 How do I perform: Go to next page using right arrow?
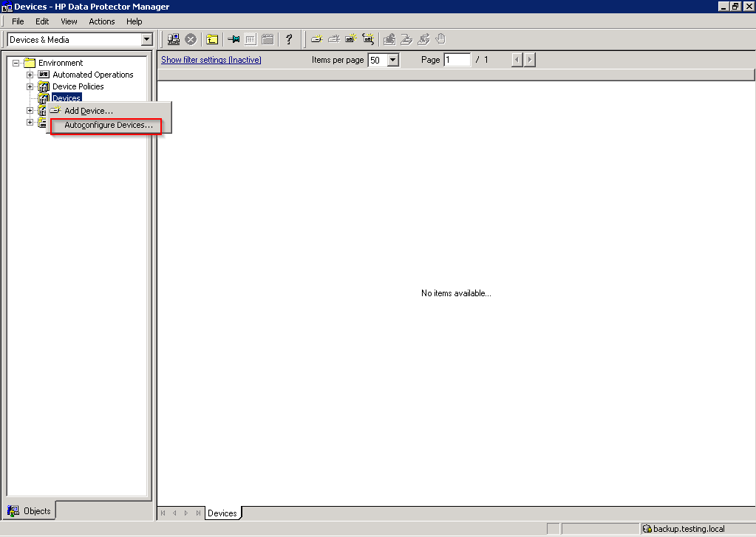529,60
